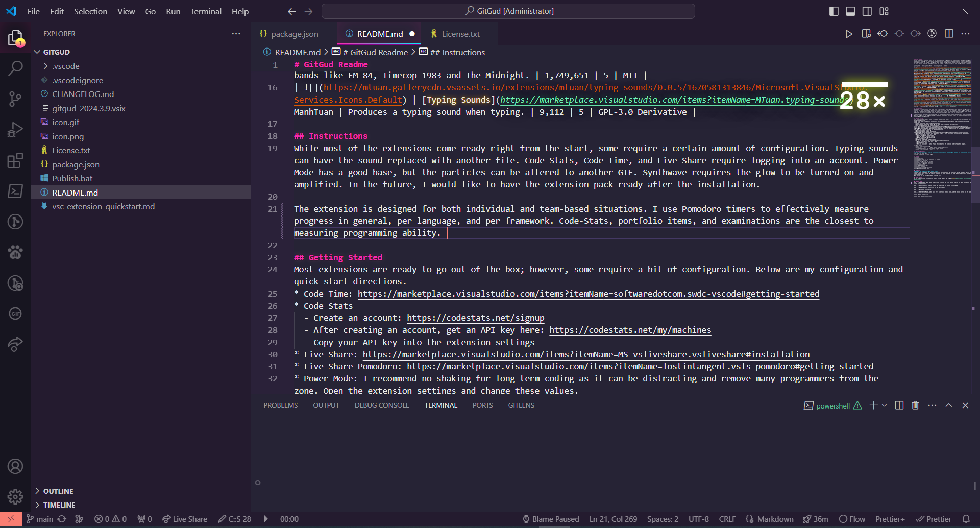This screenshot has width=980, height=528.
Task: Split the terminal panel
Action: (x=899, y=405)
